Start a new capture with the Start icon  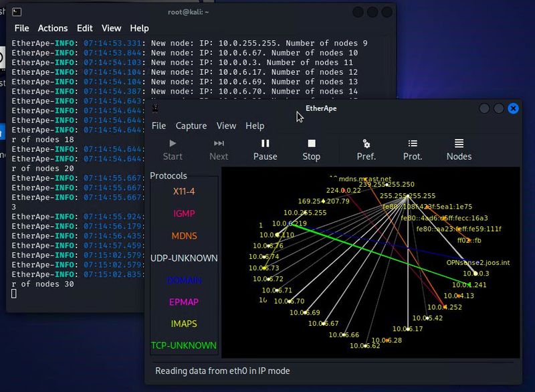coord(173,149)
